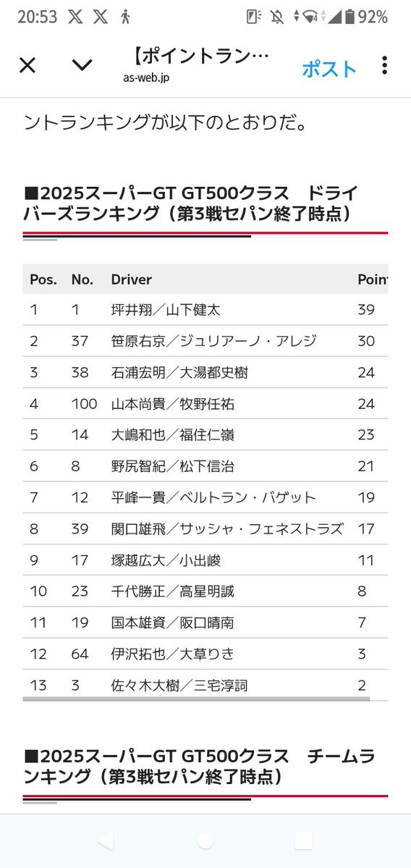411x868 pixels.
Task: Close the in-app browser with X icon
Action: click(27, 66)
